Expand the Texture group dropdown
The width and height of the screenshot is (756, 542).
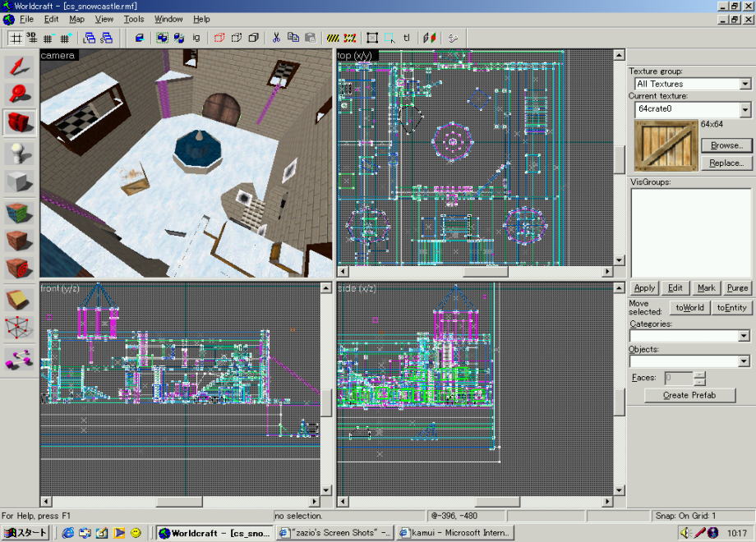click(744, 84)
